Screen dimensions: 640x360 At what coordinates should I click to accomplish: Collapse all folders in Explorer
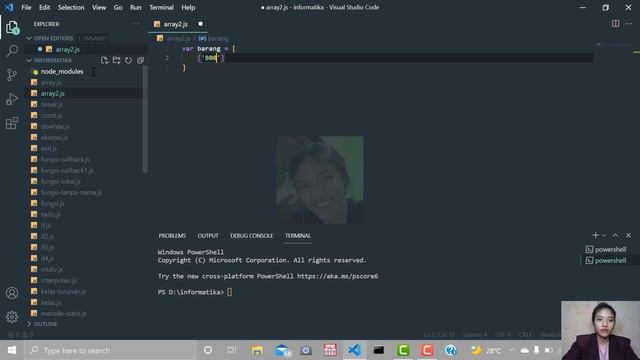pos(140,60)
